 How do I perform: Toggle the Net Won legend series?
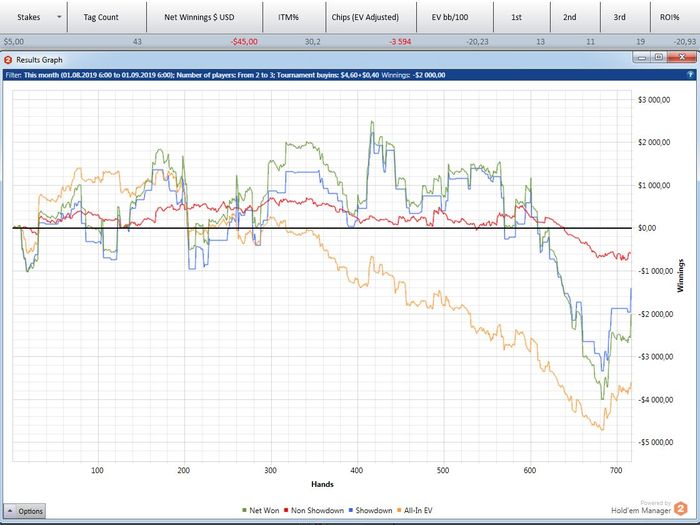[261, 510]
